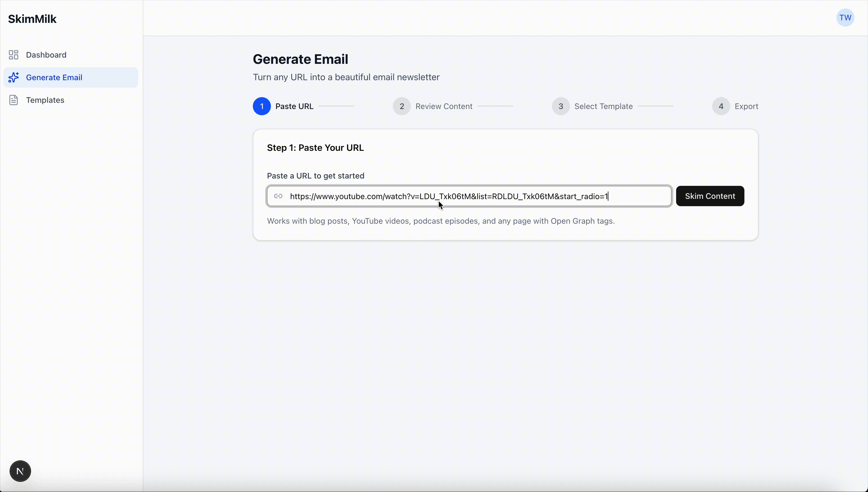Viewport: 868px width, 492px height.
Task: Select step 4 Export circle
Action: click(720, 106)
